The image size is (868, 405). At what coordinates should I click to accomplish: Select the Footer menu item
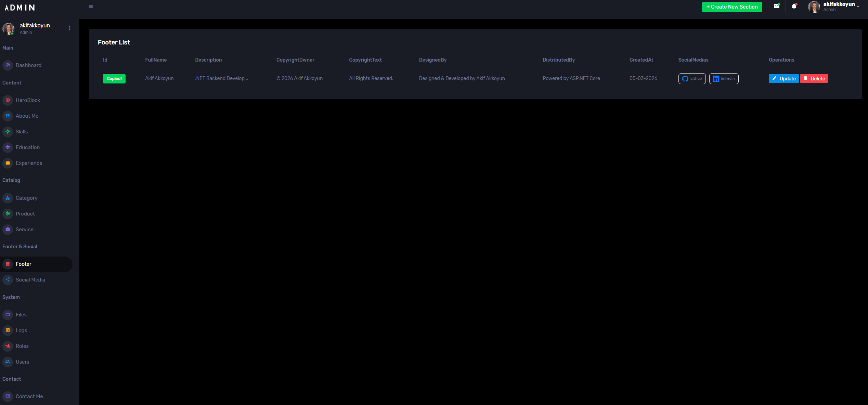[23, 264]
